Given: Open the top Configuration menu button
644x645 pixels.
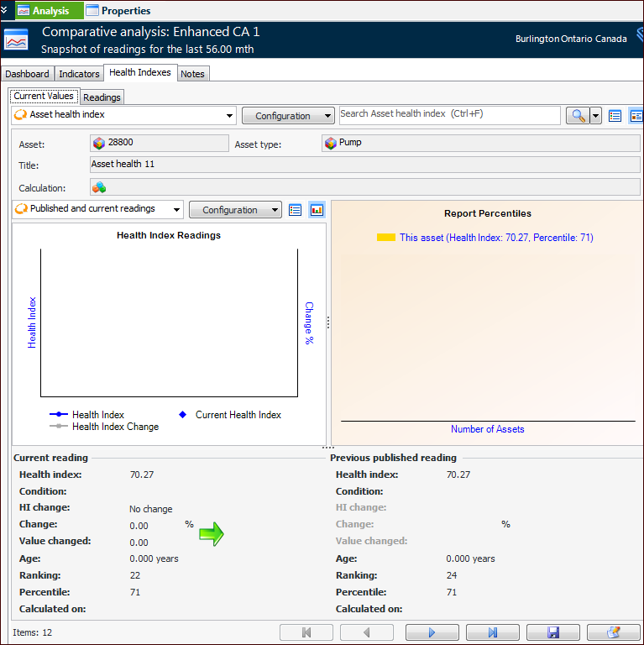Looking at the screenshot, I should (288, 116).
